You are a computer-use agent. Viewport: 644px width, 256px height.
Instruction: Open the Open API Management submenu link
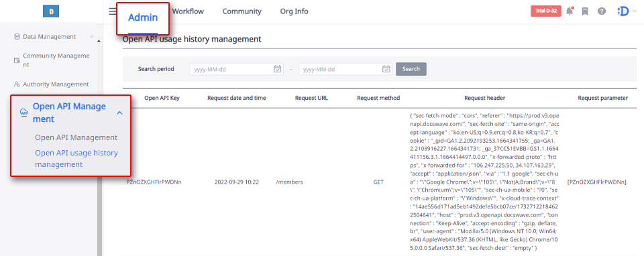[76, 137]
